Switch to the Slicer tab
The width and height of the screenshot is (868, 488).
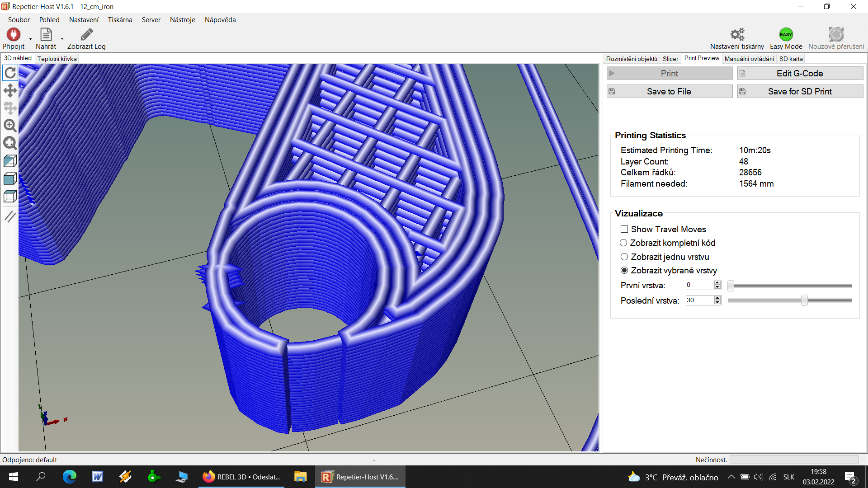click(670, 59)
